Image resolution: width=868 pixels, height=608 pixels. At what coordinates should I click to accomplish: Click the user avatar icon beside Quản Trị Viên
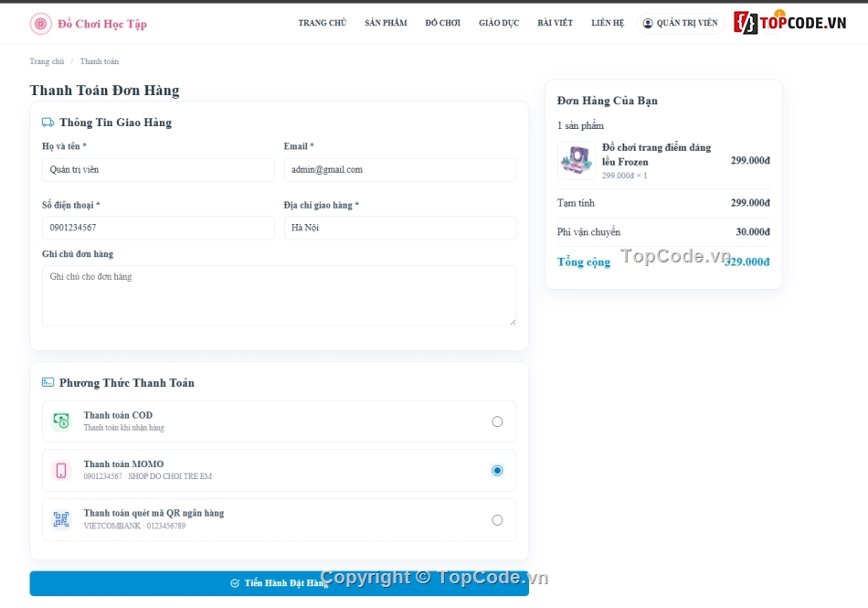(648, 23)
